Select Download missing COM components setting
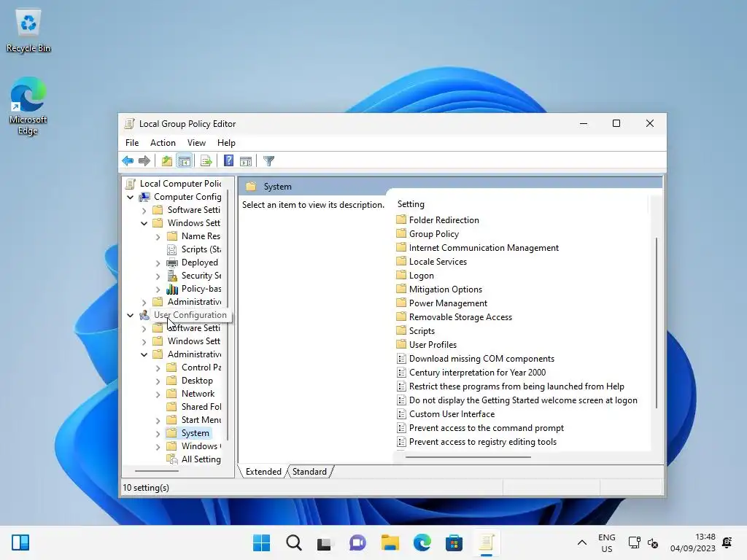Screen dimensions: 747x560 pos(476,359)
